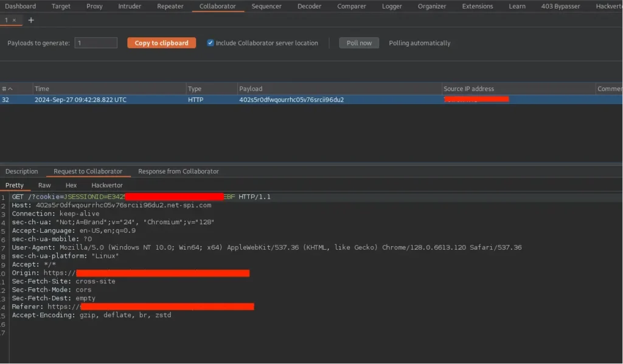Sort by Source IP address column header

[518, 89]
